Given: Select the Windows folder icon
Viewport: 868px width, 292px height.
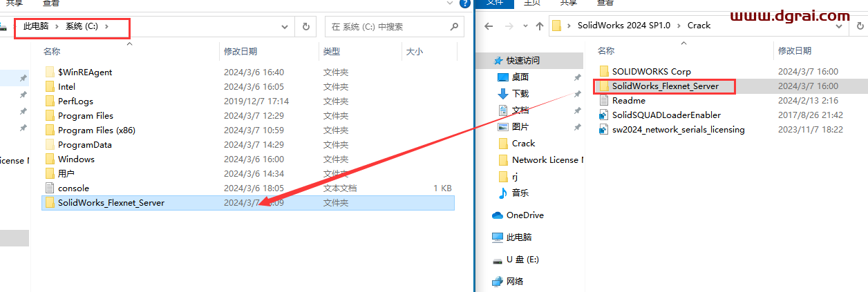Looking at the screenshot, I should coord(49,159).
